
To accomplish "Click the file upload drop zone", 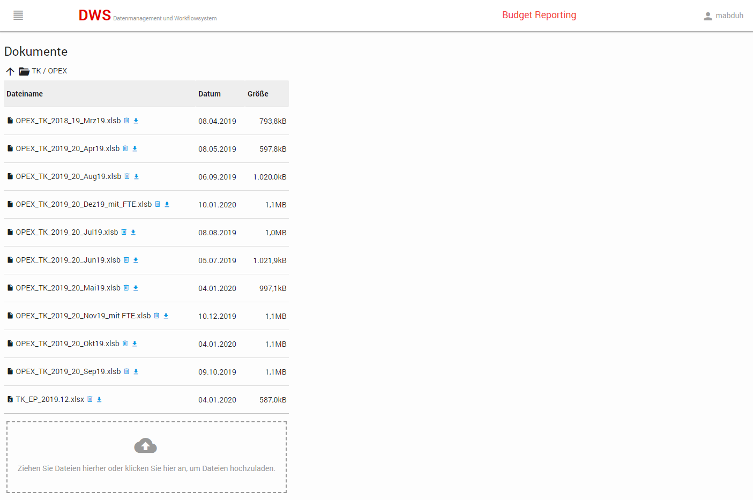I will pos(146,467).
